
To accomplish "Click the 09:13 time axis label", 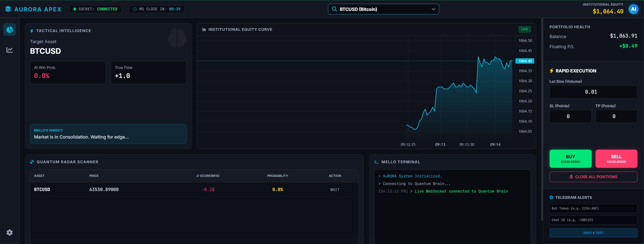I will pos(440,145).
